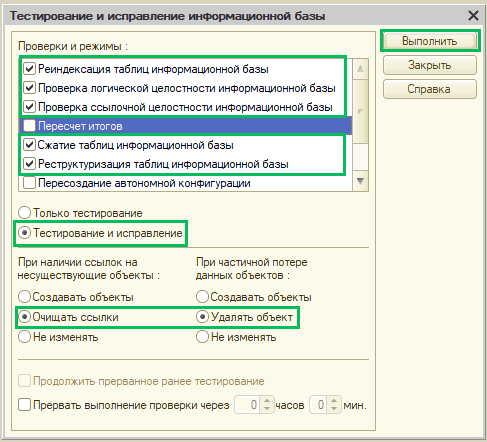Select Тестирование и исправление radio option
Image resolution: width=487 pixels, height=442 pixels.
[24, 233]
